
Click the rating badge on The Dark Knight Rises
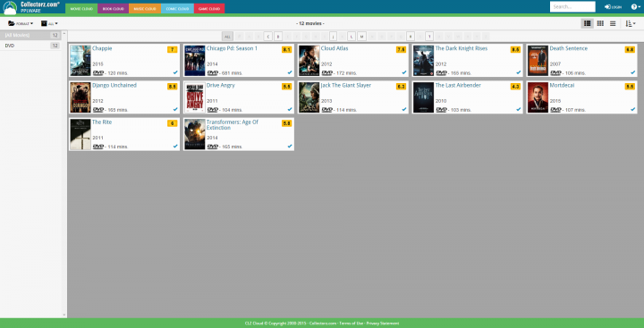[515, 50]
